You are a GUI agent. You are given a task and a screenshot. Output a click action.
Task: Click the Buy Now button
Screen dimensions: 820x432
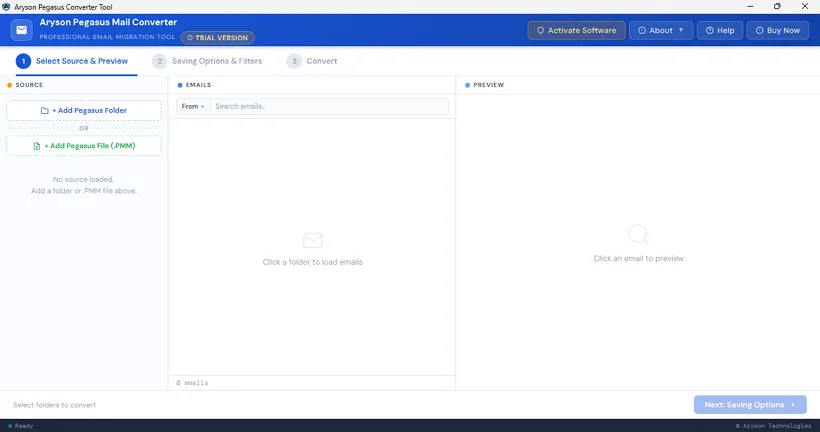pyautogui.click(x=778, y=30)
